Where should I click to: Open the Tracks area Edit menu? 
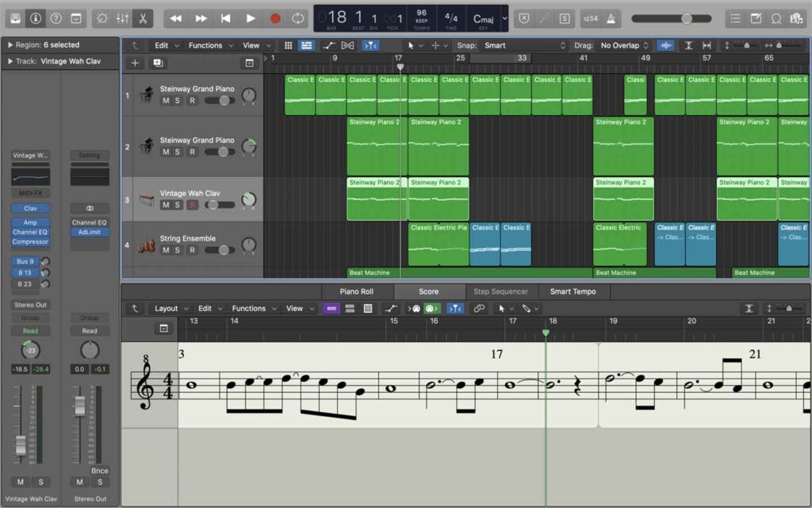tap(167, 45)
